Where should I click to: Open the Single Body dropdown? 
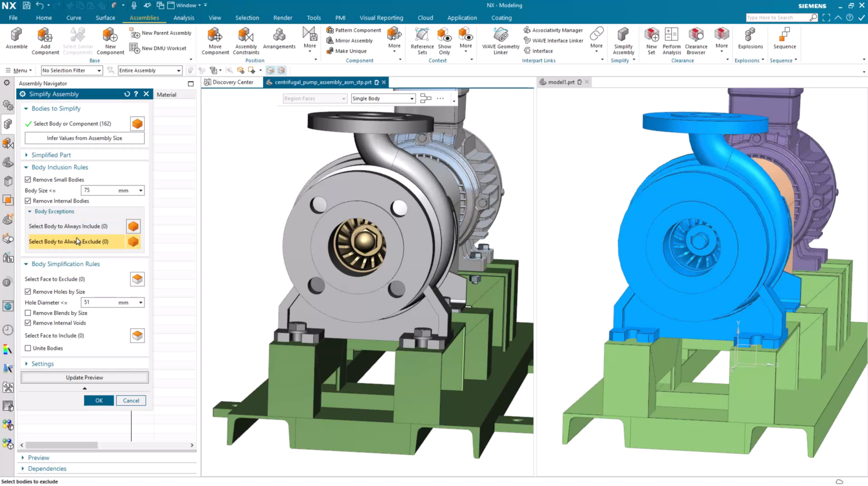[412, 98]
